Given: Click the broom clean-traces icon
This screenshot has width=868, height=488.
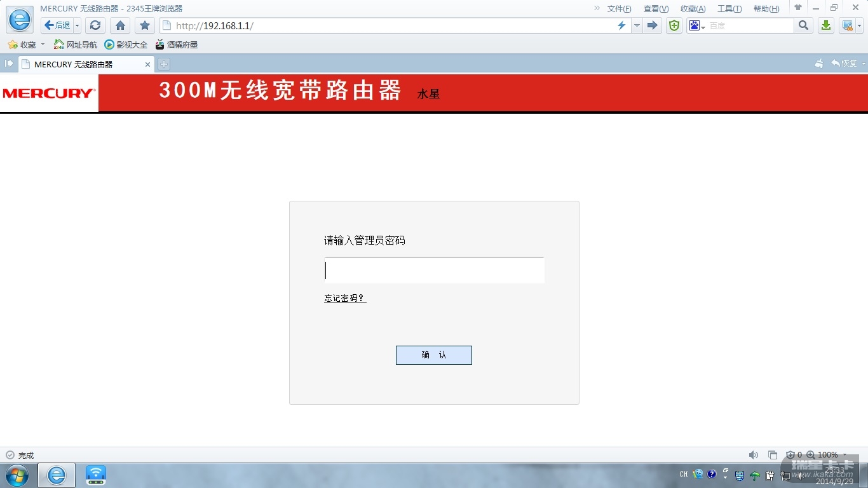Looking at the screenshot, I should (819, 64).
